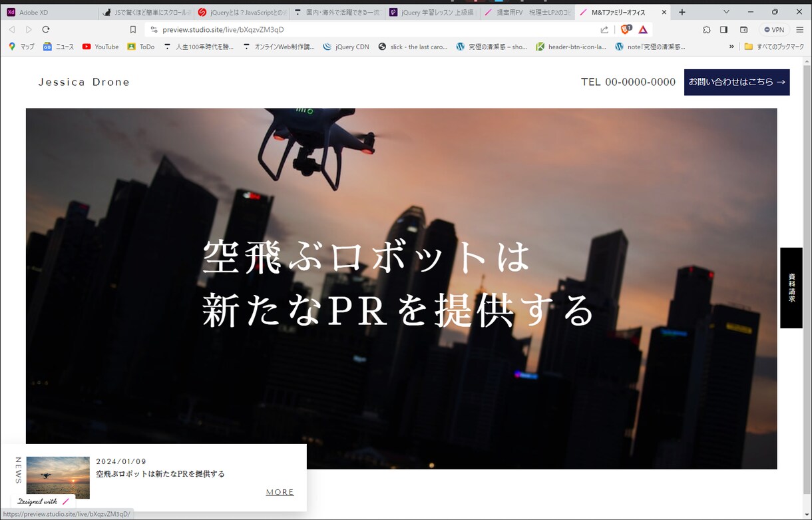This screenshot has height=520, width=812.
Task: Open the header-btn-icon-la bookmark
Action: pos(571,47)
